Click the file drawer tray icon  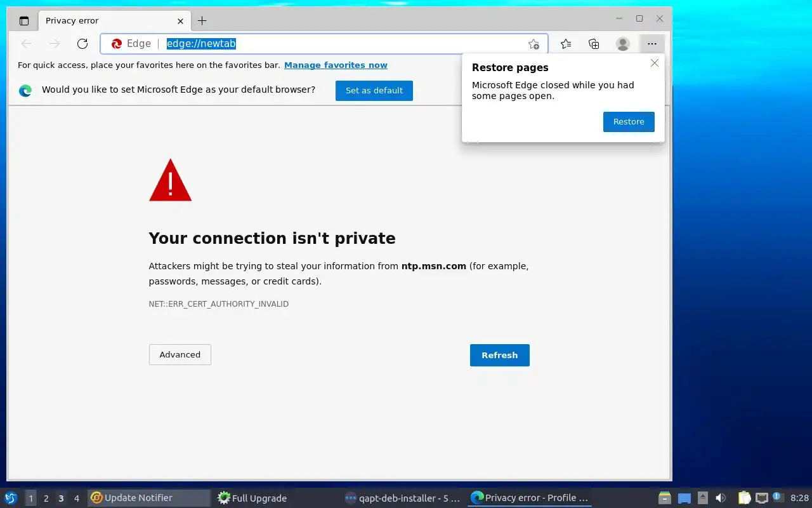[x=665, y=498]
